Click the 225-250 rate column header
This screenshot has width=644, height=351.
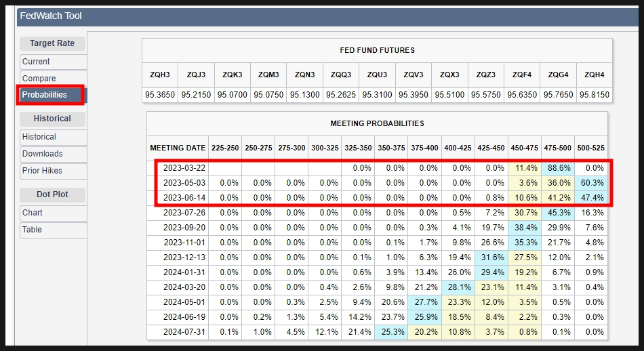point(225,148)
